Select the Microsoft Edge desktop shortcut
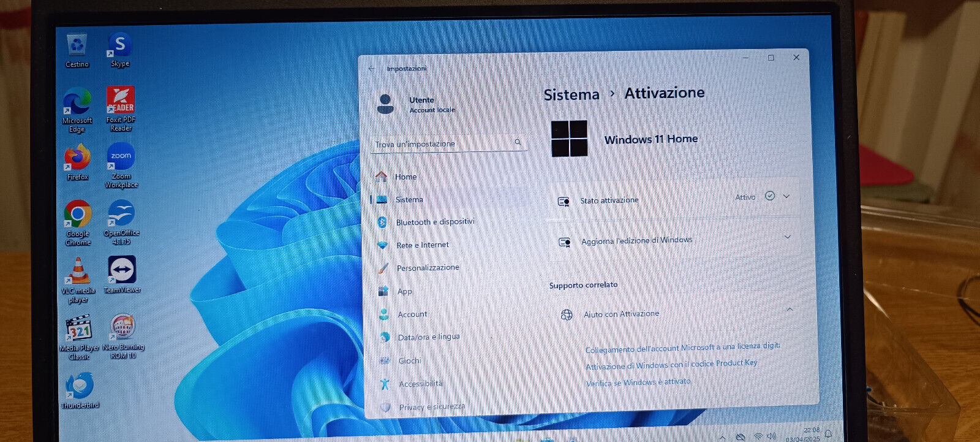The width and height of the screenshot is (980, 442). [77, 110]
